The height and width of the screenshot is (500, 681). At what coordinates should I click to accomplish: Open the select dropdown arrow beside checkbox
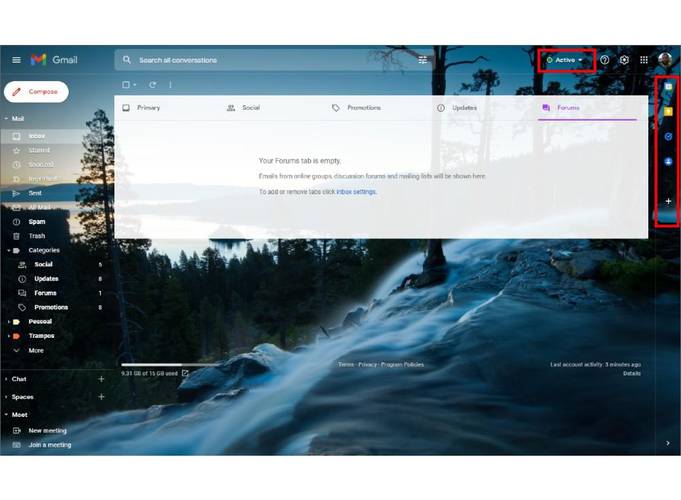pyautogui.click(x=135, y=85)
